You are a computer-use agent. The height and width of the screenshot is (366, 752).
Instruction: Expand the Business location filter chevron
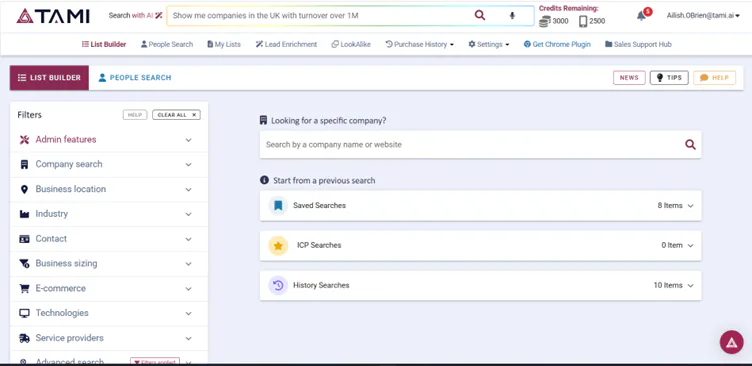(x=188, y=189)
